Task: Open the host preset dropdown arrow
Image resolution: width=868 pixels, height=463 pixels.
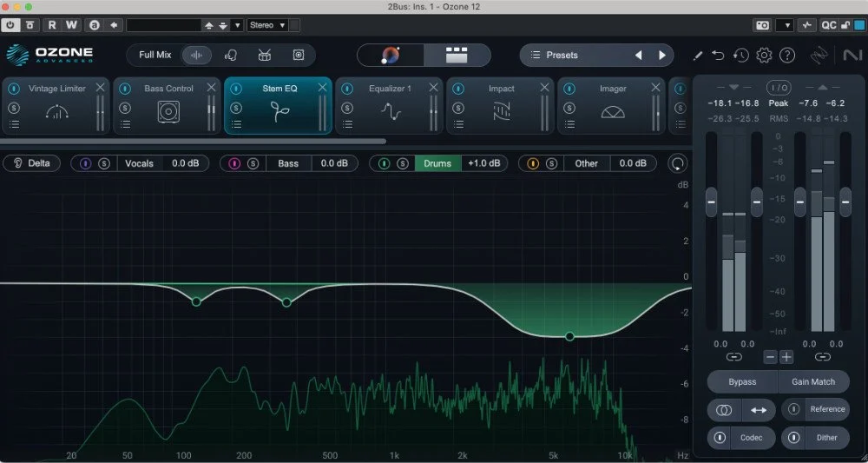Action: coord(238,25)
